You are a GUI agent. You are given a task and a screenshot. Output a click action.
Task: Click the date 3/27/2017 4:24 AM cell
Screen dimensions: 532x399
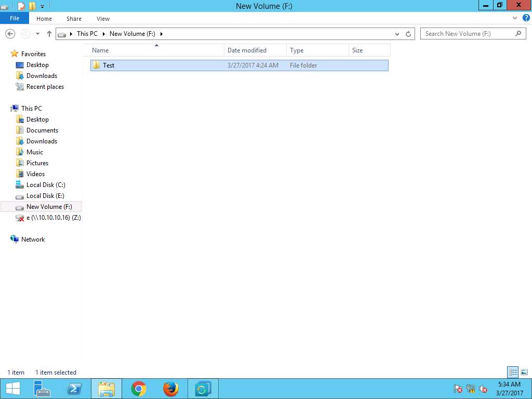tap(253, 65)
